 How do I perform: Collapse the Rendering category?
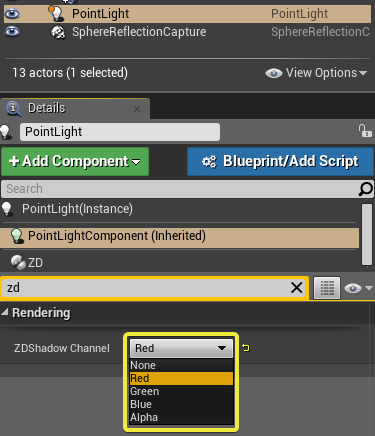pos(4,312)
